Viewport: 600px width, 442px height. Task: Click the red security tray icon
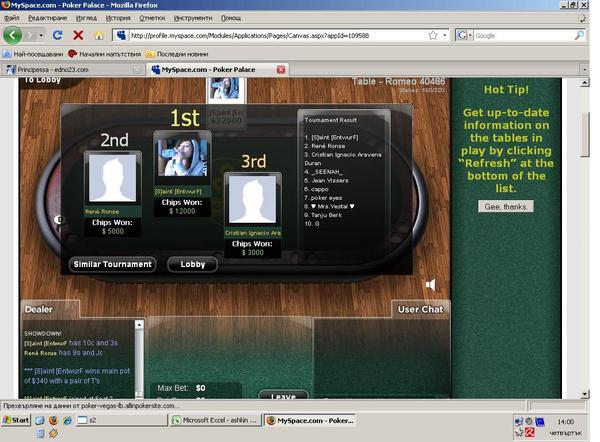point(530,433)
